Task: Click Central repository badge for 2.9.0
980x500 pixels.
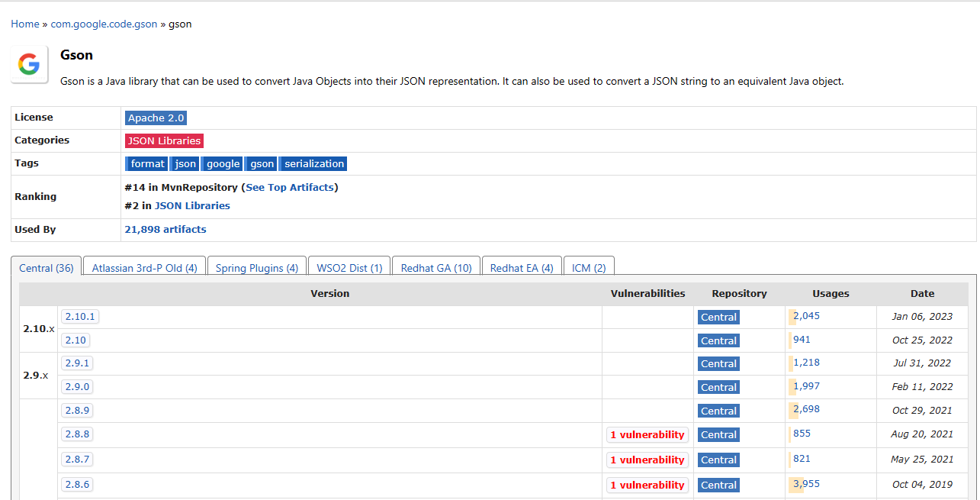Action: 718,387
